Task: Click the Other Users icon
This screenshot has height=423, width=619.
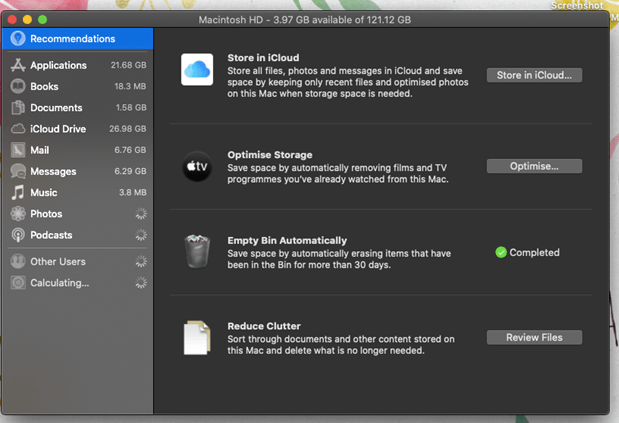Action: [x=18, y=261]
